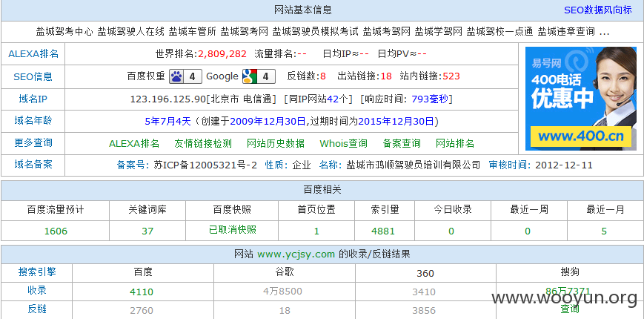Viewport: 644px width, 319px height.
Task: Click same-IP sites count 42个
Action: pos(338,99)
